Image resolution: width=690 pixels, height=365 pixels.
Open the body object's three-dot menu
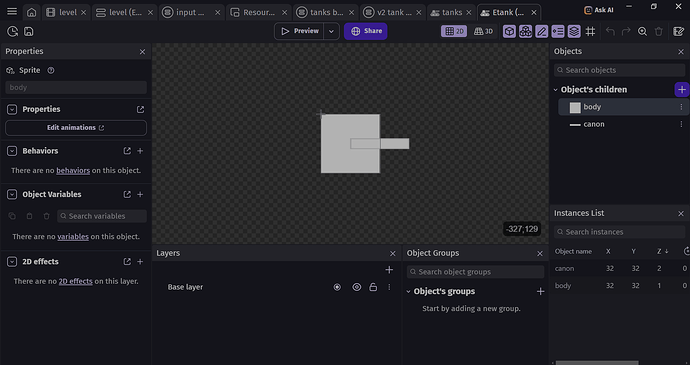[681, 107]
